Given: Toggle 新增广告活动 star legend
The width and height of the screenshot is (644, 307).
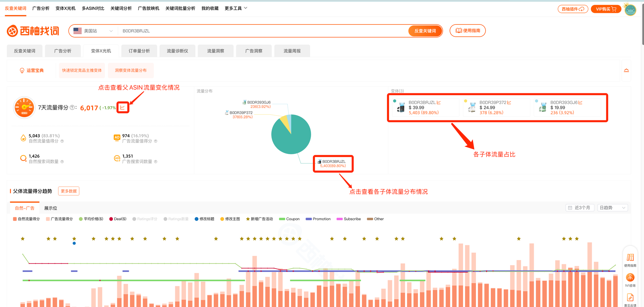Looking at the screenshot, I should 260,219.
